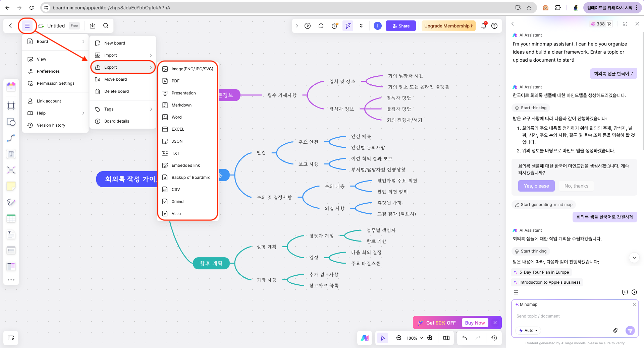Open notifications via the bell icon
644x348 pixels.
click(484, 26)
